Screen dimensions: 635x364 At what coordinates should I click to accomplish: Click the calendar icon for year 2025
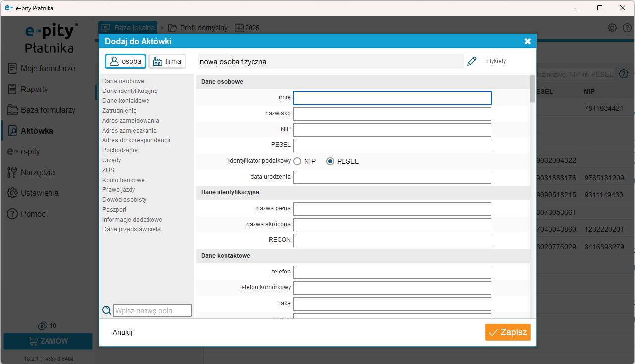(239, 28)
